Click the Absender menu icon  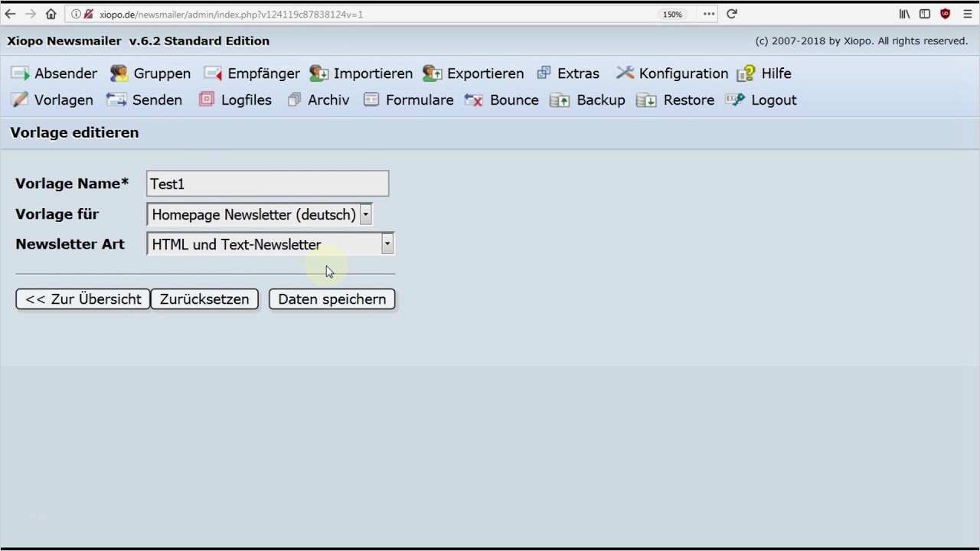(x=20, y=73)
